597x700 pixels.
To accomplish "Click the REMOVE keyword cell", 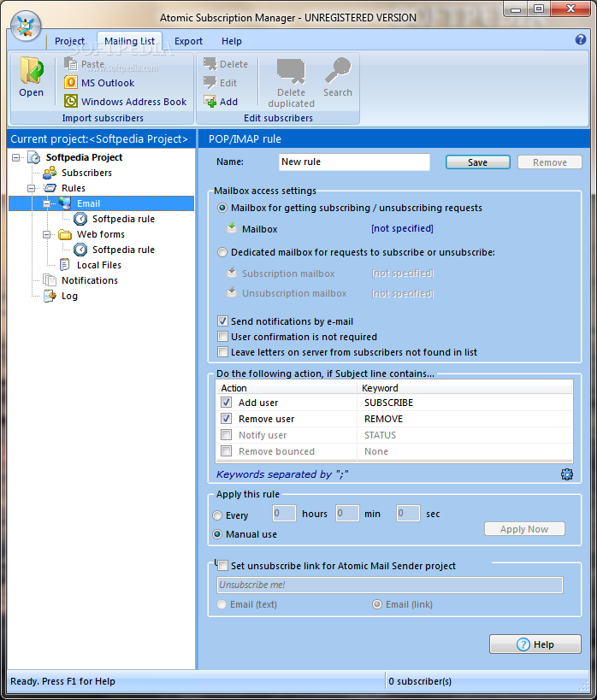I will pos(464,419).
